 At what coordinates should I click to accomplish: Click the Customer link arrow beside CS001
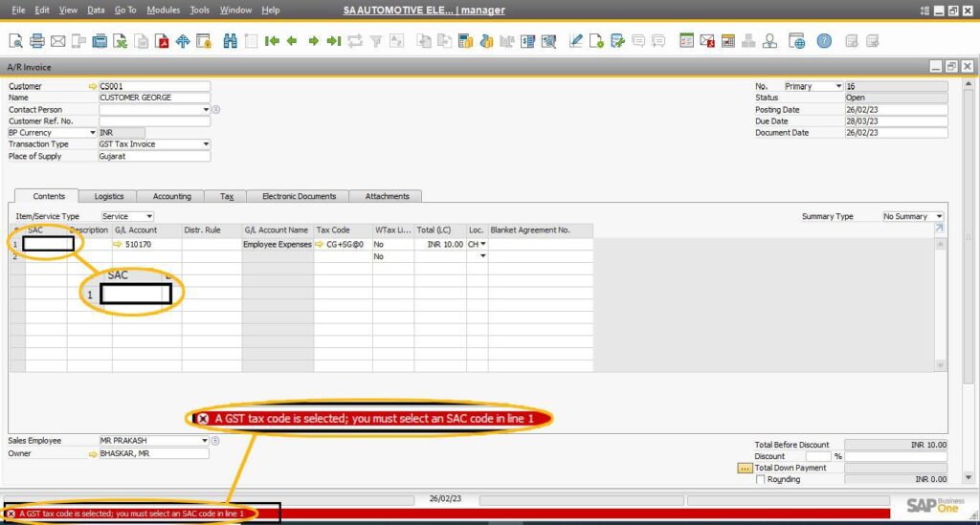(x=93, y=86)
